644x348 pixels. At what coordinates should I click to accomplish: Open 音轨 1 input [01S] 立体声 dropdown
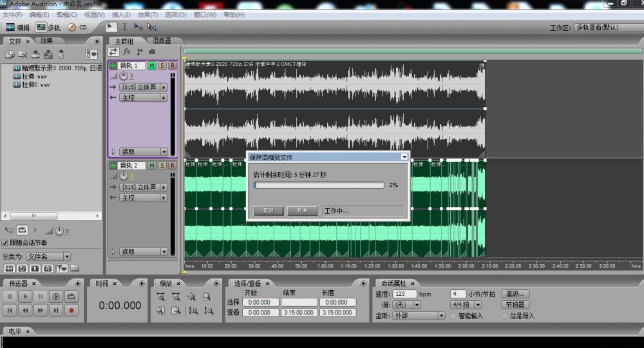[x=144, y=87]
